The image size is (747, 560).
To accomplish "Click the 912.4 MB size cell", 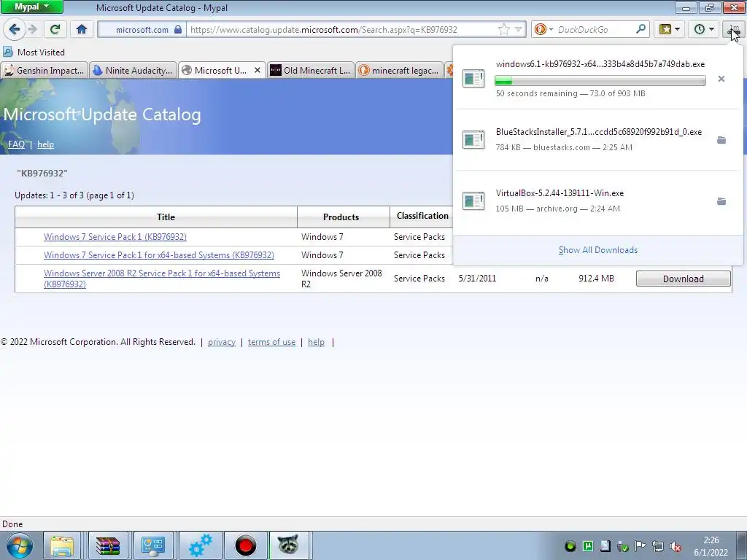I will point(596,279).
